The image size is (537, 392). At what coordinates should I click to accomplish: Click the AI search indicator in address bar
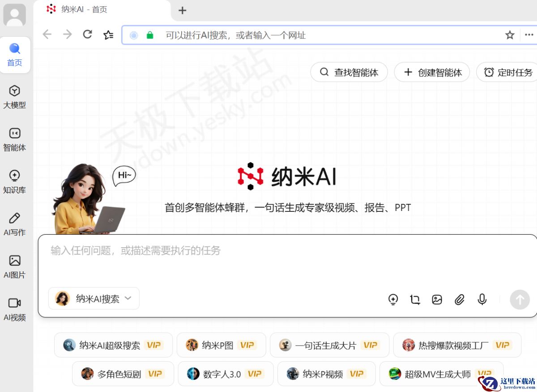tap(134, 35)
